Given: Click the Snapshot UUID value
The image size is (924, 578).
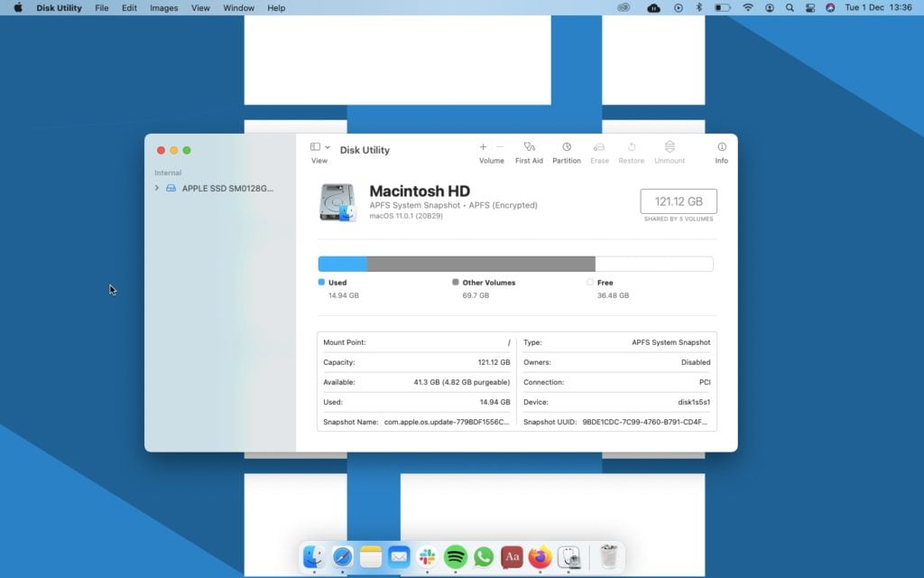Looking at the screenshot, I should pos(644,422).
